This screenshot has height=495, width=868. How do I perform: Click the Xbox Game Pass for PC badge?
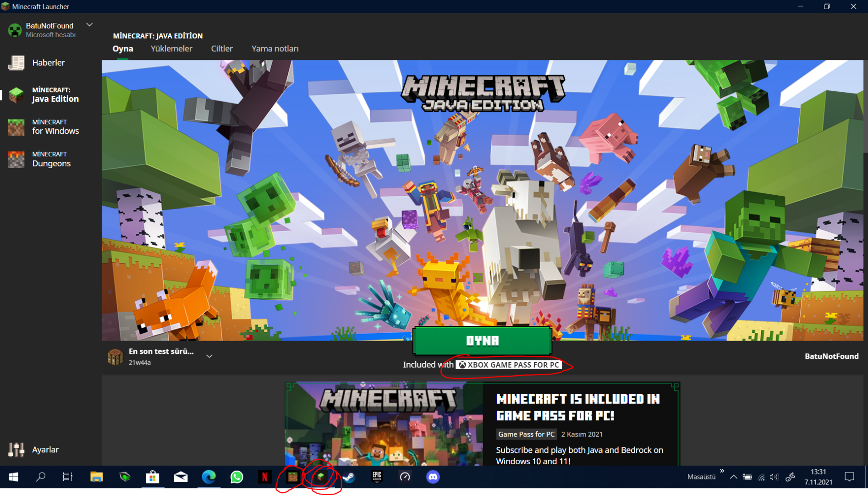coord(509,365)
